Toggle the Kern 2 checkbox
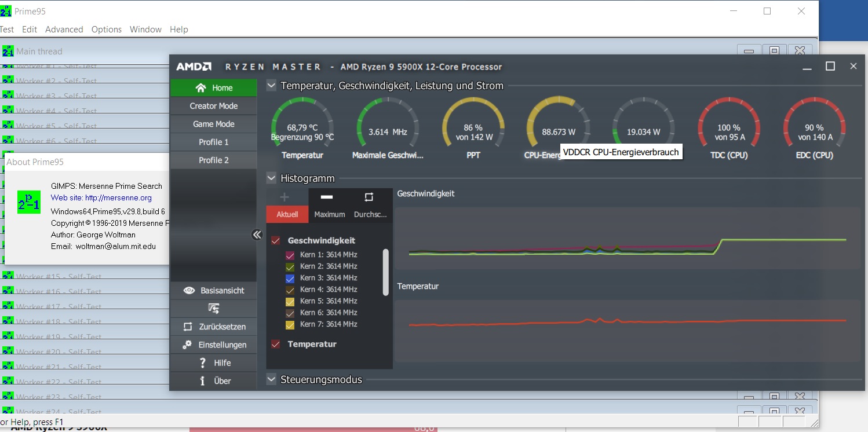 pos(290,267)
